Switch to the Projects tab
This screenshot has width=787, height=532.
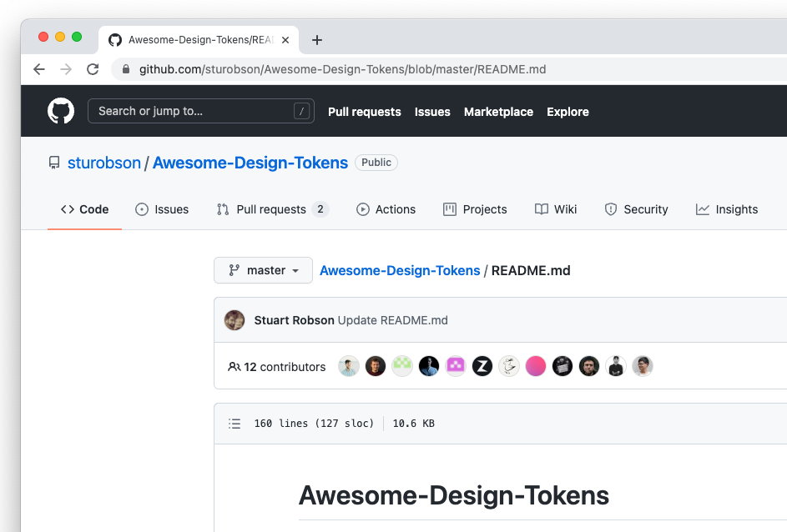click(475, 209)
